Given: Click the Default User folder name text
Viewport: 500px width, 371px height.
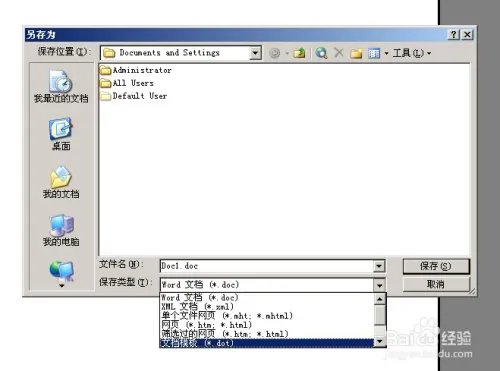Looking at the screenshot, I should point(140,96).
